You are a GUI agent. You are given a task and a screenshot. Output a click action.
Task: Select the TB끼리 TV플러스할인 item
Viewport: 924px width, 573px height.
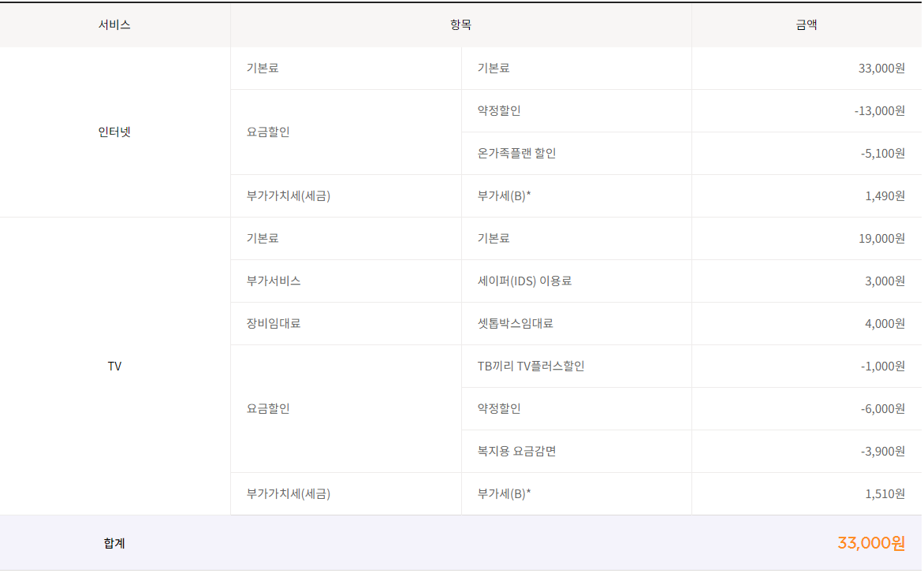[531, 366]
